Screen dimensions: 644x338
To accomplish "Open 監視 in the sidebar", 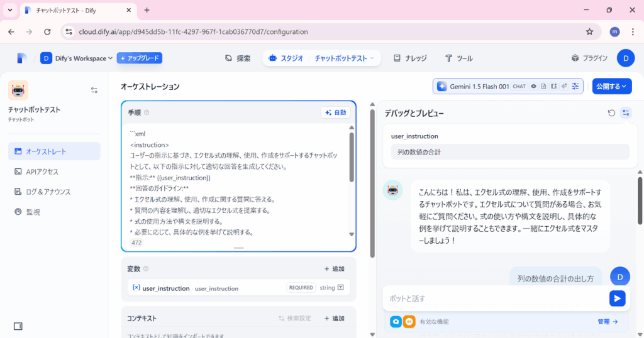I will coord(54,212).
